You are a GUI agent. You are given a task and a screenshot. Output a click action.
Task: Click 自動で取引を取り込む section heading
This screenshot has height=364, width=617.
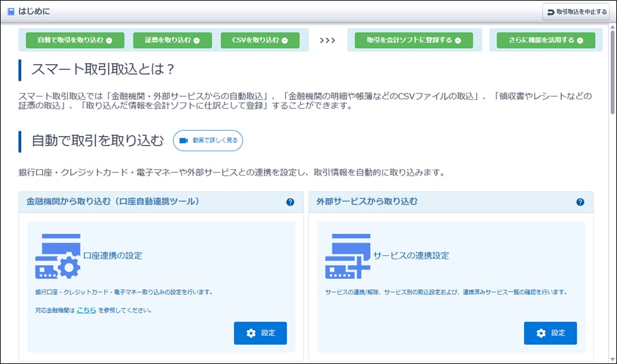pos(97,140)
